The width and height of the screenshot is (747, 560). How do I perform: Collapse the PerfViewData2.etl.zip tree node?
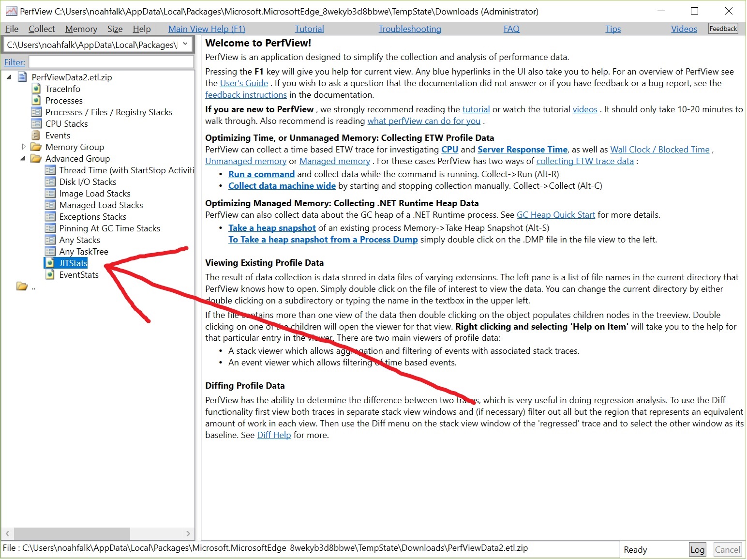tap(9, 77)
